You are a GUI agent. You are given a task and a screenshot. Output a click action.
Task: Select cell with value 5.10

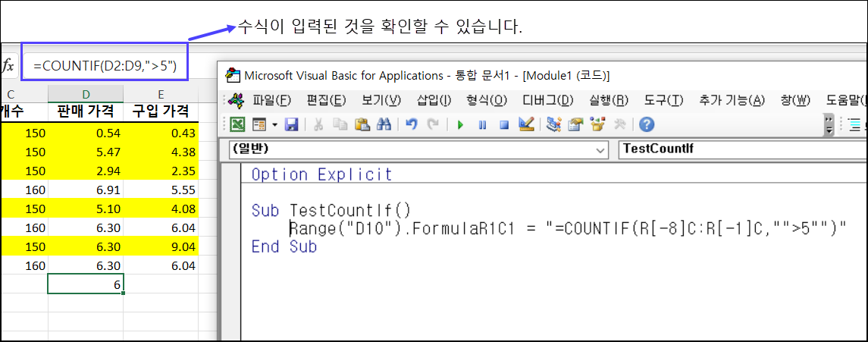pos(86,209)
